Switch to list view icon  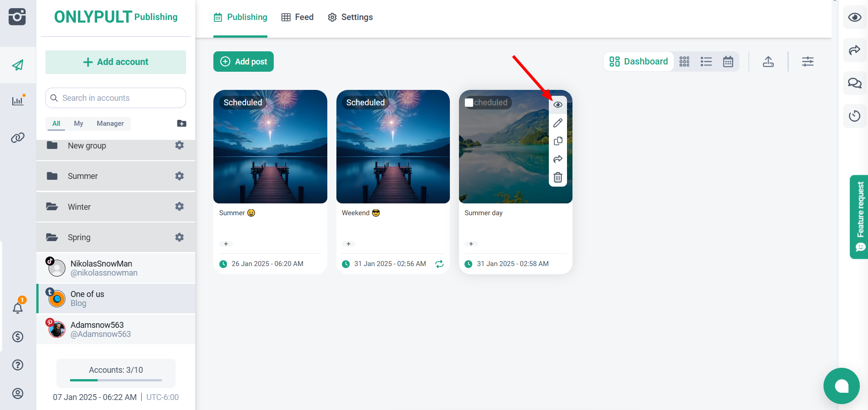pyautogui.click(x=706, y=62)
